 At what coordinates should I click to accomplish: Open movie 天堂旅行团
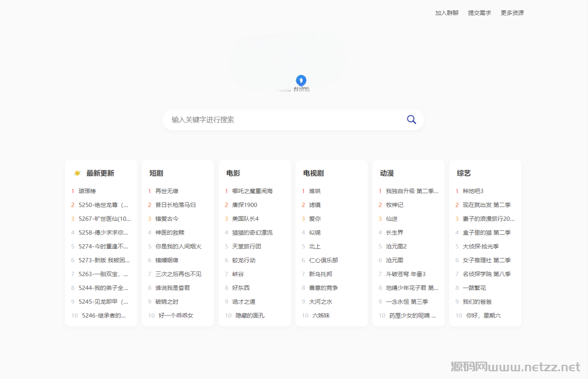247,247
